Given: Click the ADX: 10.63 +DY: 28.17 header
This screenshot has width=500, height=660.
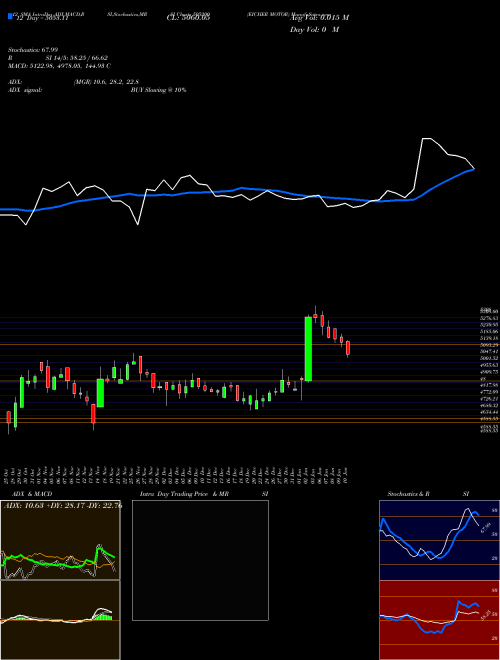Looking at the screenshot, I should [63, 506].
